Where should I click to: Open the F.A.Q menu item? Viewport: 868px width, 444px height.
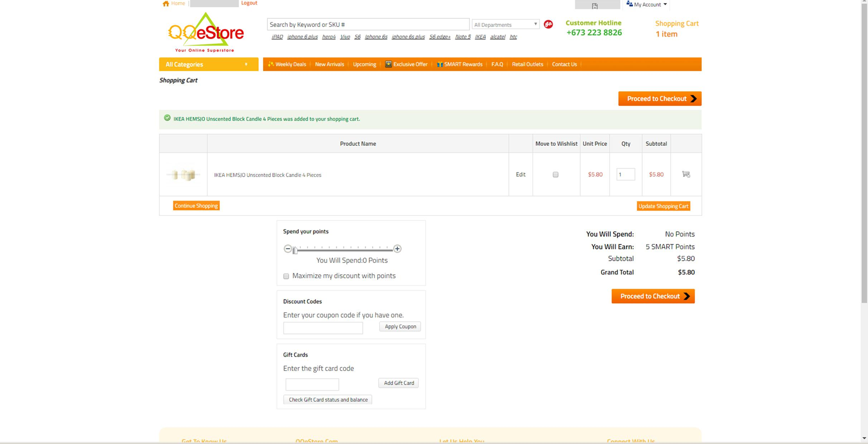click(x=497, y=64)
